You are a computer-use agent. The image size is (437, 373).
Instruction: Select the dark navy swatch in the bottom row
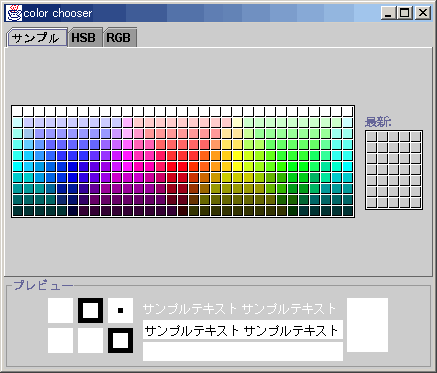click(72, 211)
